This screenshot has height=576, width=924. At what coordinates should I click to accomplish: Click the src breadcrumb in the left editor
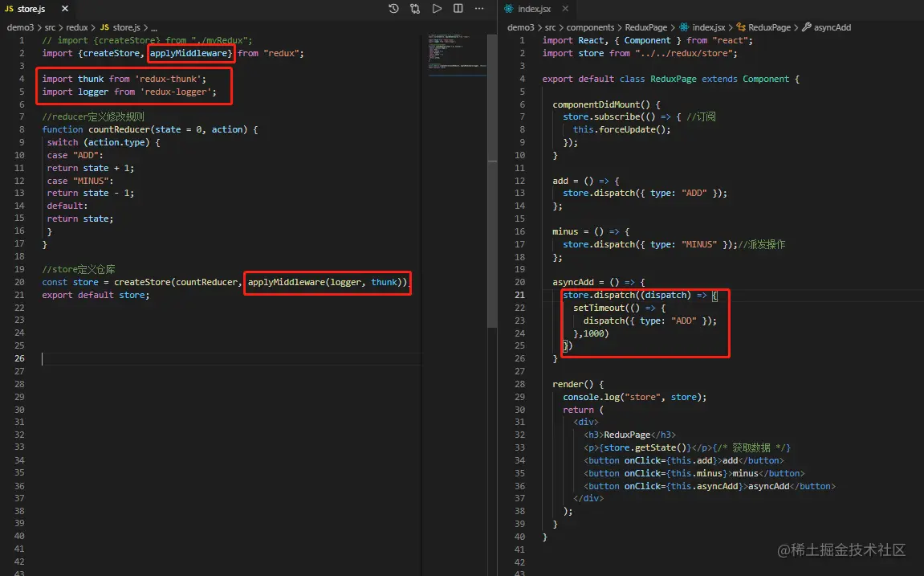50,27
